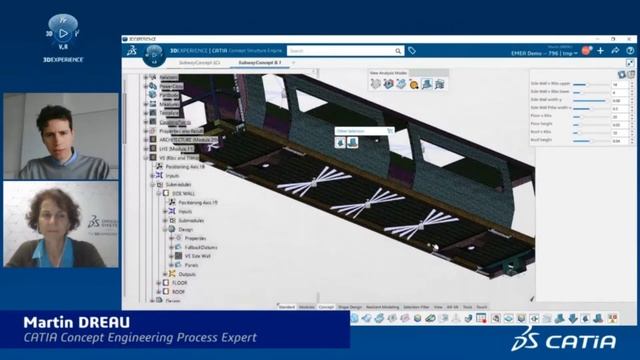Click the 3DEXPERIENCE play compass in the webinar sidebar

tap(63, 32)
